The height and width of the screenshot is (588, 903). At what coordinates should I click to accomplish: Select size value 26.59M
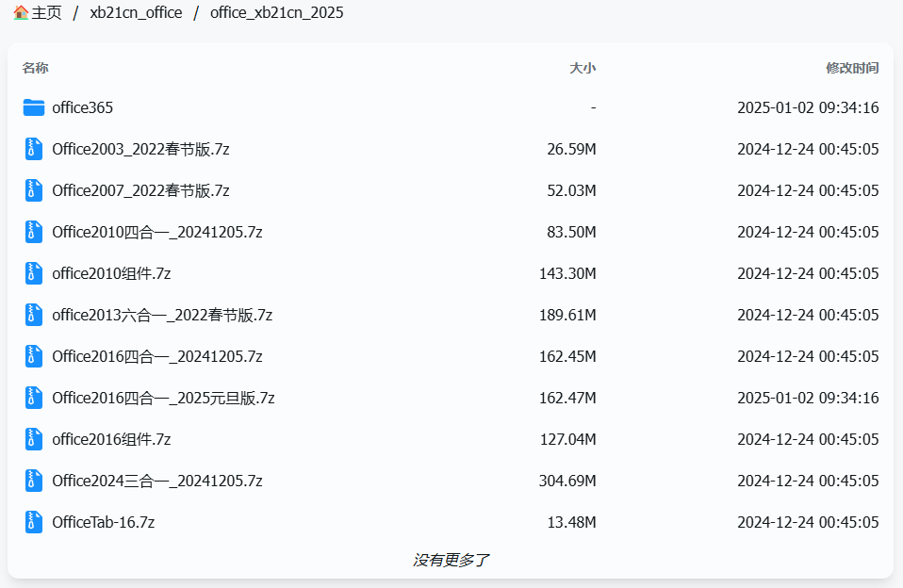(571, 149)
